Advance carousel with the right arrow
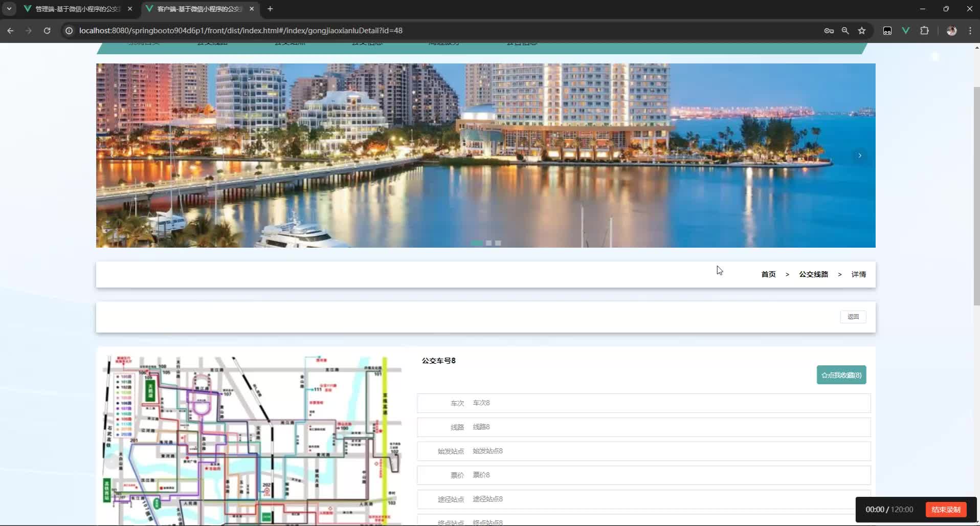Viewport: 980px width, 526px height. (860, 156)
